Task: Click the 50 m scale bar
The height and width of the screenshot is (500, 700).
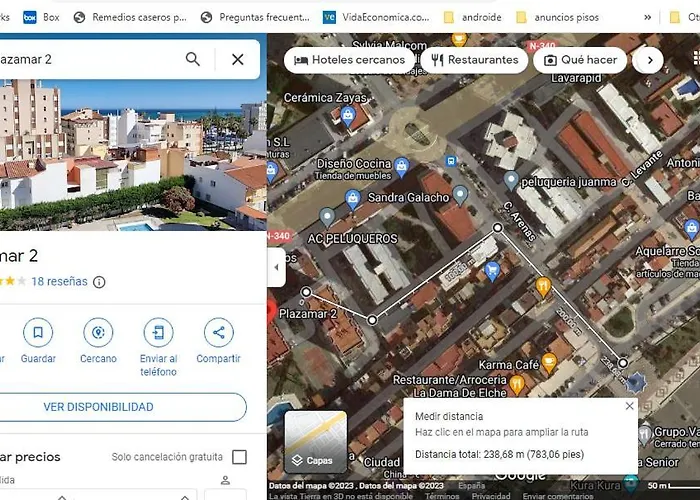Action: point(674,486)
